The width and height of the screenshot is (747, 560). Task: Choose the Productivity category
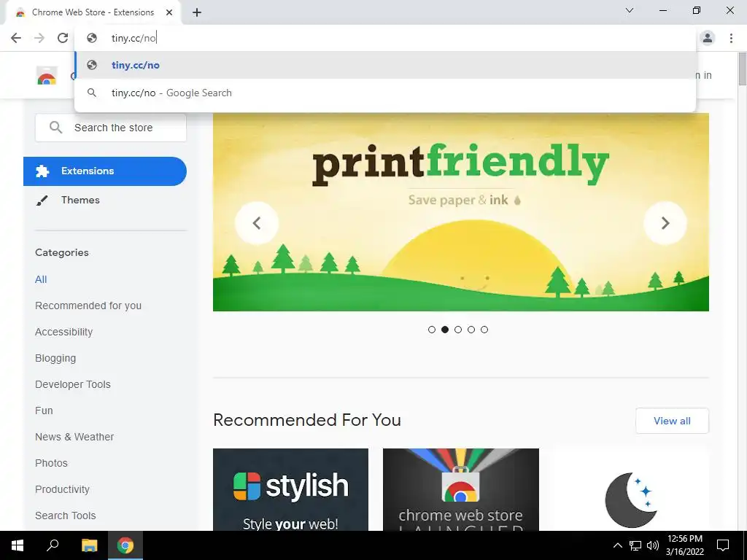62,489
